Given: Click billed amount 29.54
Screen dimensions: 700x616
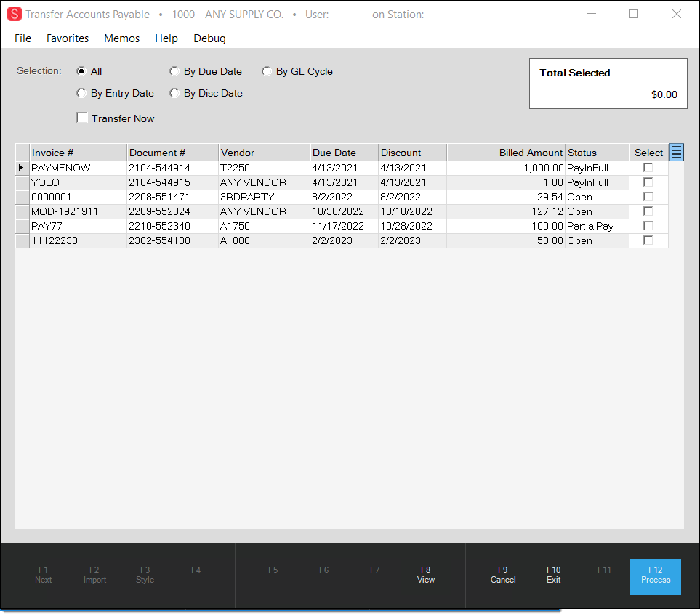Looking at the screenshot, I should [506, 197].
